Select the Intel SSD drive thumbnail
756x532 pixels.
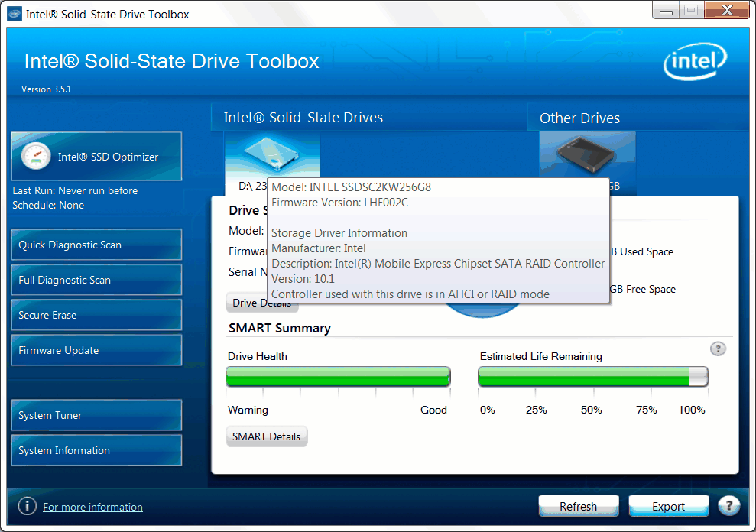click(272, 156)
